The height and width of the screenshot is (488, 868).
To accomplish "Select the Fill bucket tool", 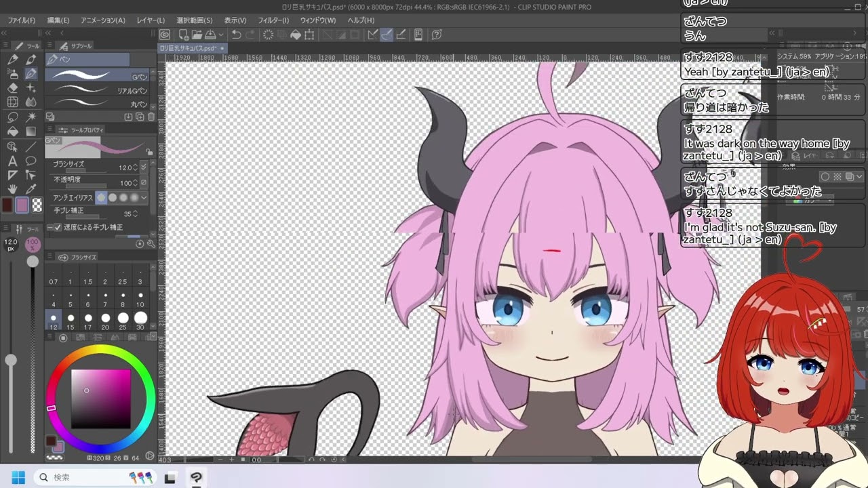I will pyautogui.click(x=12, y=131).
